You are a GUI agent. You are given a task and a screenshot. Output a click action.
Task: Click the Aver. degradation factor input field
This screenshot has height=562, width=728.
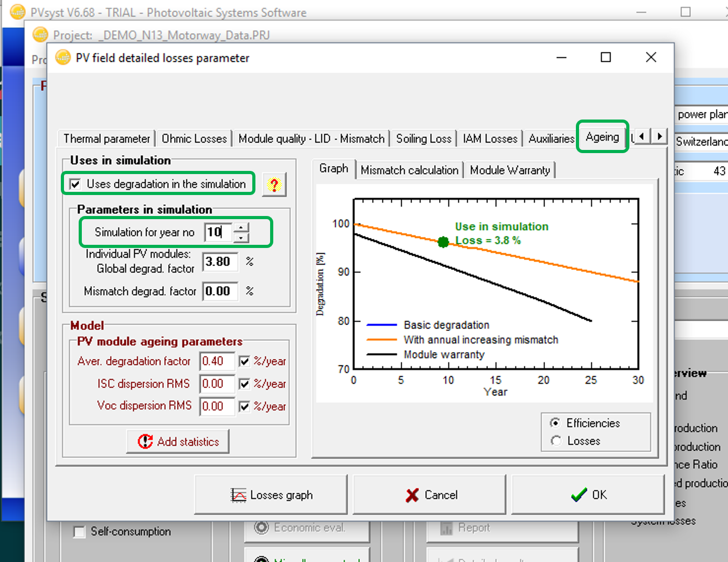pyautogui.click(x=217, y=361)
